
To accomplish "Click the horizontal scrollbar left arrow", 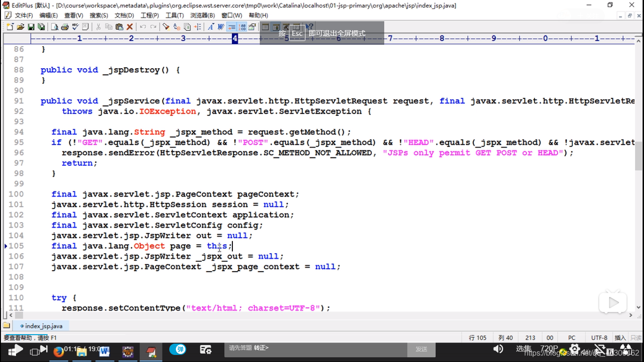I will tap(10, 315).
